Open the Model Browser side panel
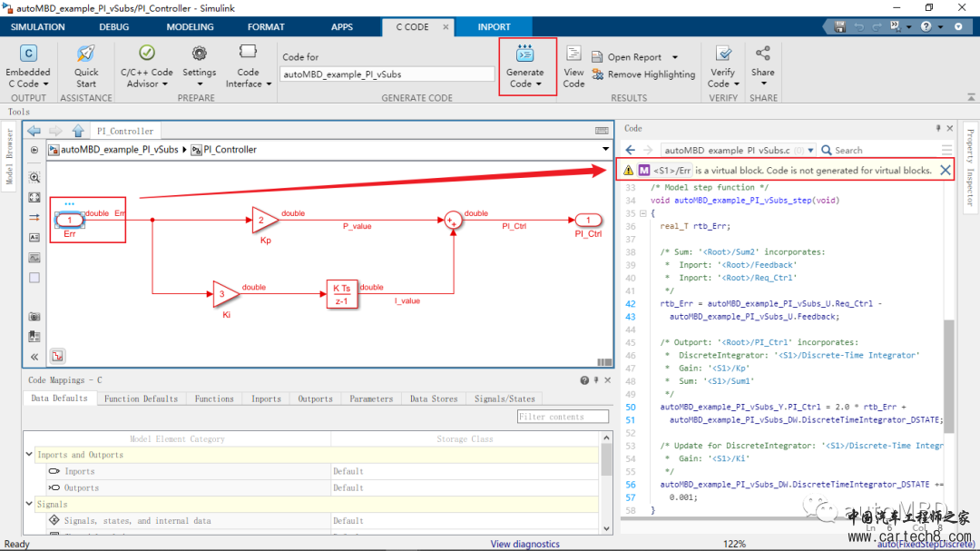 click(9, 156)
